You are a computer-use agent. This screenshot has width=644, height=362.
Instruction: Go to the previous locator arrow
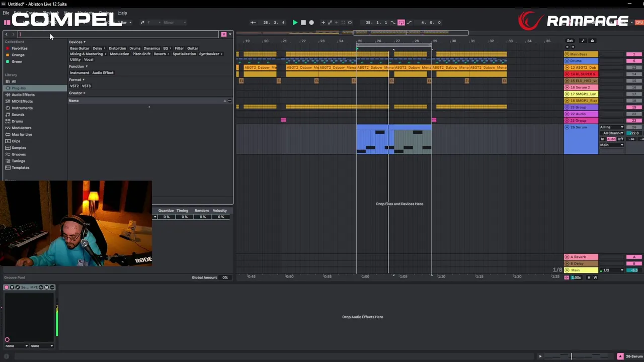[568, 47]
